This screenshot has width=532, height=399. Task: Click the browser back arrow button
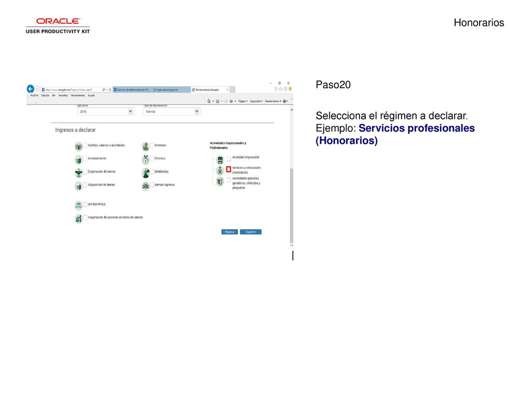coord(31,89)
